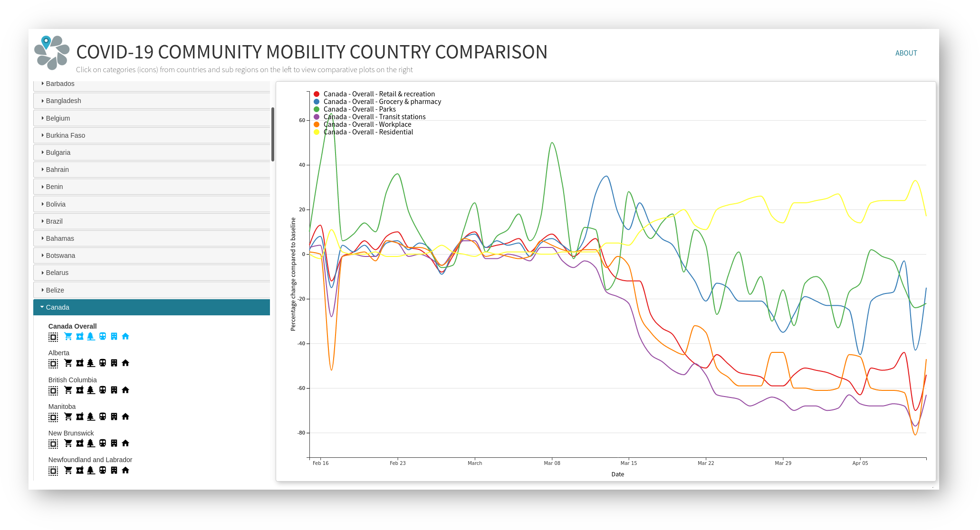Screen dimensions: 980x530
Task: Select all categories for British Columbia
Action: tap(53, 390)
